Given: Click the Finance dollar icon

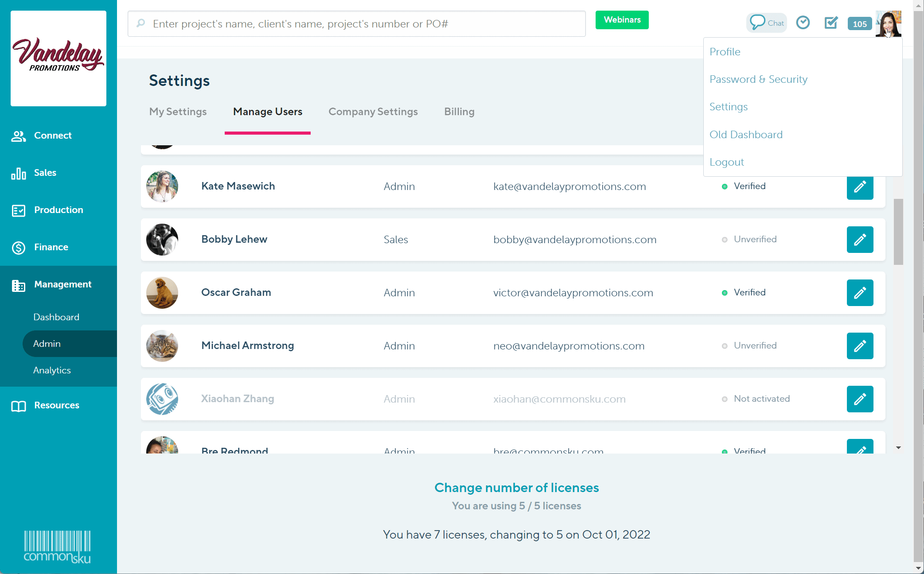Looking at the screenshot, I should coord(19,248).
